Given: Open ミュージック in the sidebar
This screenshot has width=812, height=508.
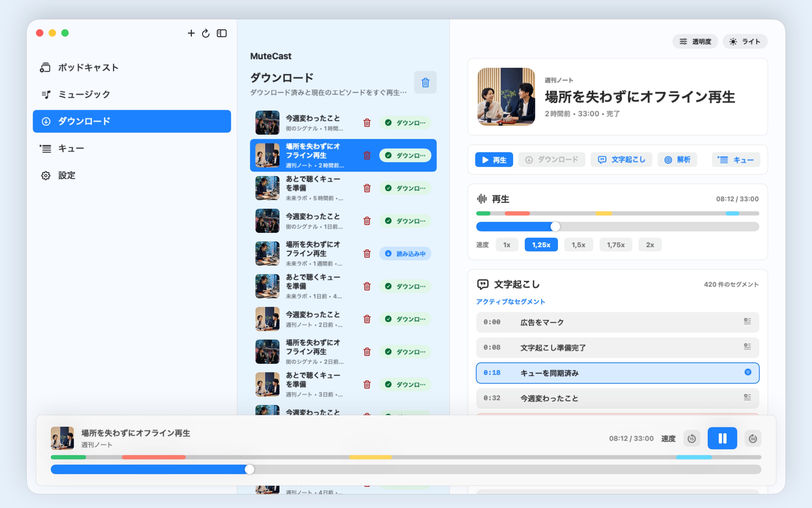Looking at the screenshot, I should click(132, 95).
